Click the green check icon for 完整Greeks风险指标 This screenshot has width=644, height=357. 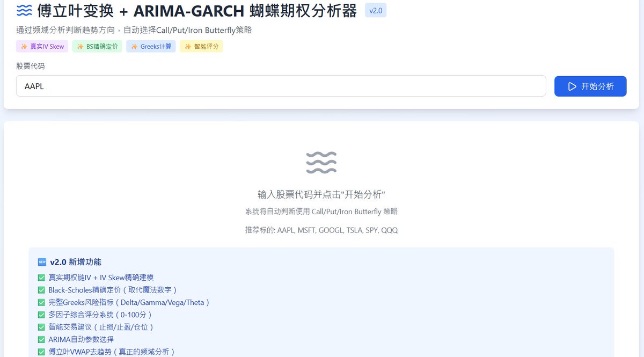coord(41,302)
